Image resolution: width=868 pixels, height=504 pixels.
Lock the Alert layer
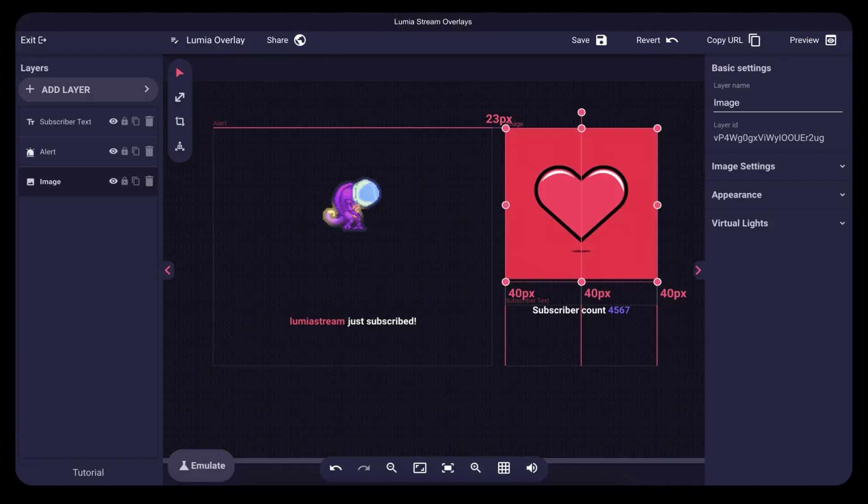[x=124, y=151]
